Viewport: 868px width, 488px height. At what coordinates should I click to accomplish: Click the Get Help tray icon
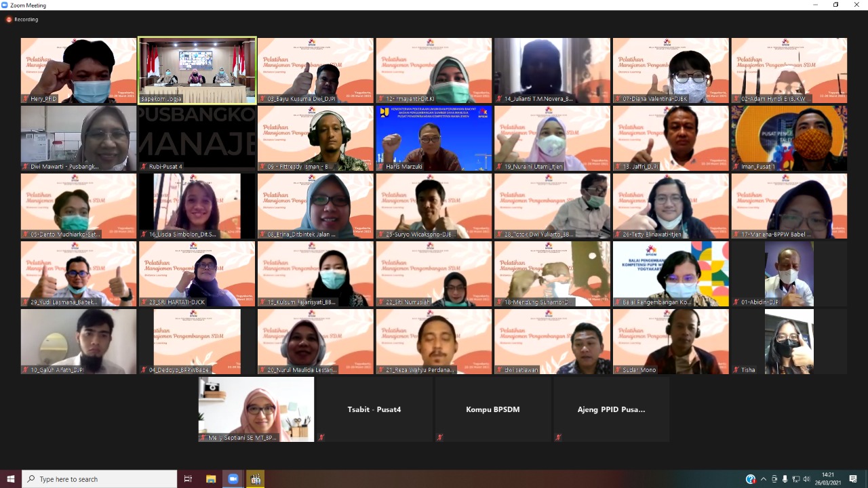pos(751,479)
